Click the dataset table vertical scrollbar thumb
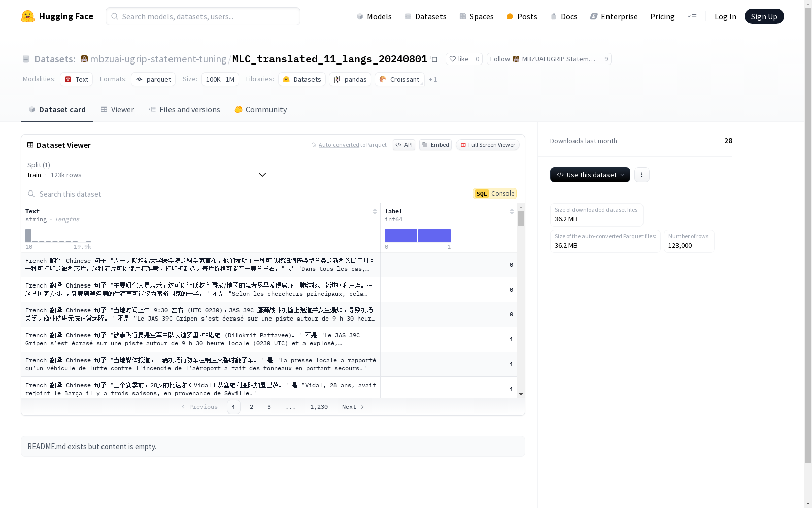The width and height of the screenshot is (812, 508). 521,218
